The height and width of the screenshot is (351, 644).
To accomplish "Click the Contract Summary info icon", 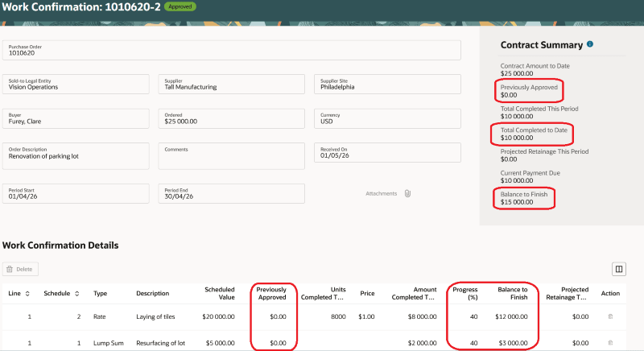I will tap(590, 44).
